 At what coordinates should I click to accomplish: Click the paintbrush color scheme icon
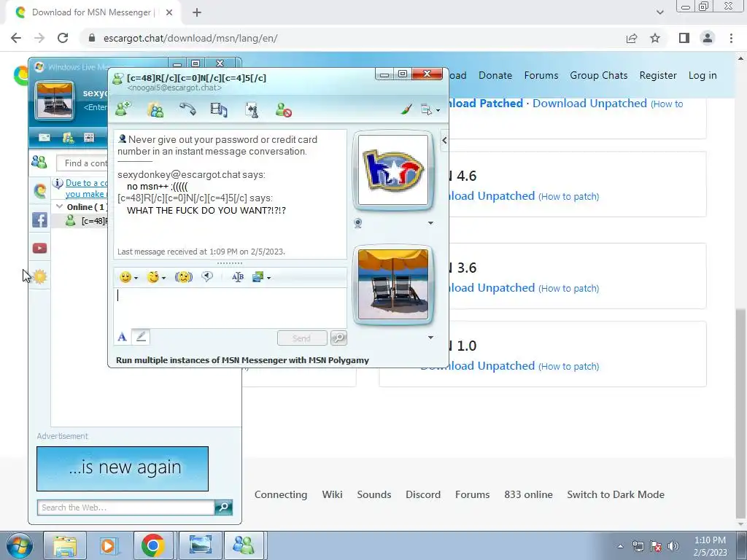click(x=406, y=110)
